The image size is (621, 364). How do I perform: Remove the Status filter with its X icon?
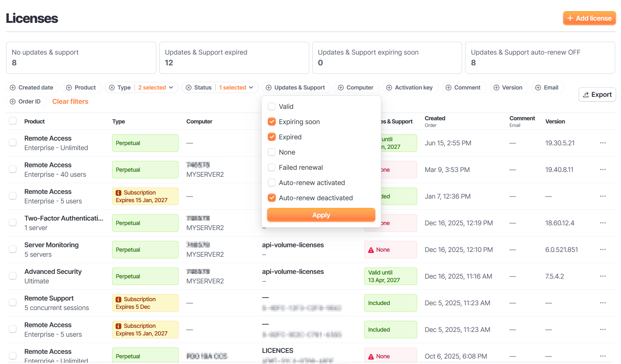tap(189, 88)
